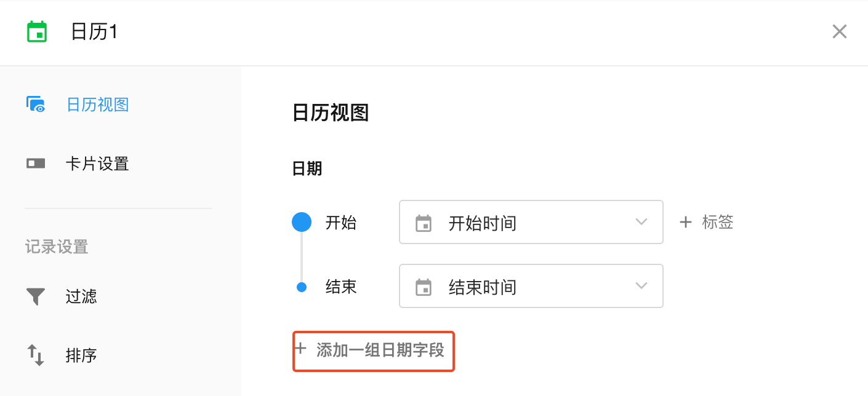
Task: Expand the 结束时间 dropdown arrow
Action: 641,286
